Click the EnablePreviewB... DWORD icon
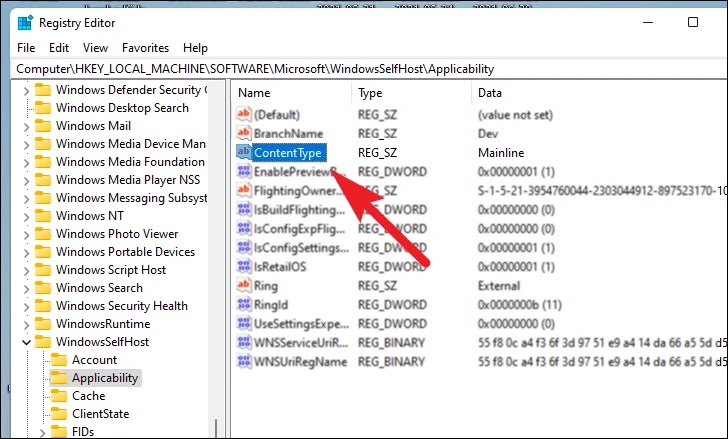Viewport: 728px width, 439px height. pos(244,171)
